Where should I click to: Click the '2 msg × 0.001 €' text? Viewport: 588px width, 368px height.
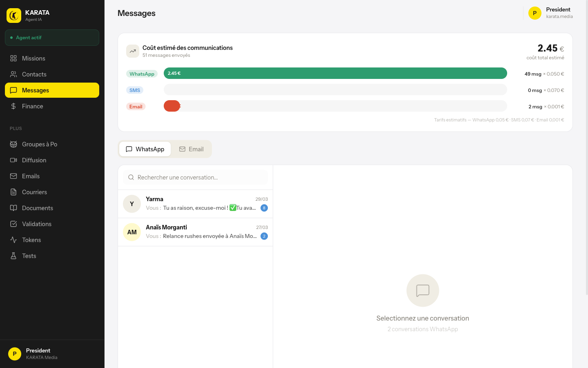[x=546, y=107]
